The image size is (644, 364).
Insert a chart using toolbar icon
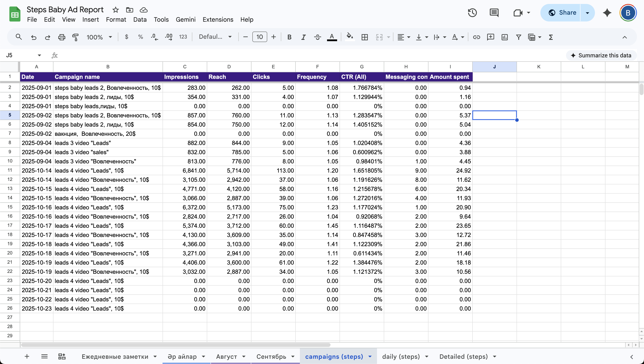pyautogui.click(x=504, y=37)
